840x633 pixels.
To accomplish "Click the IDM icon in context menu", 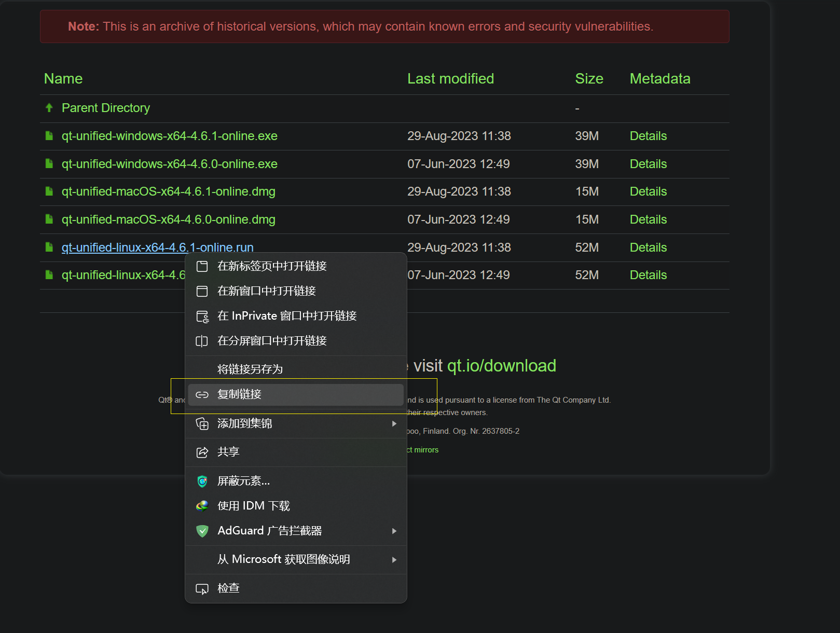I will tap(202, 506).
